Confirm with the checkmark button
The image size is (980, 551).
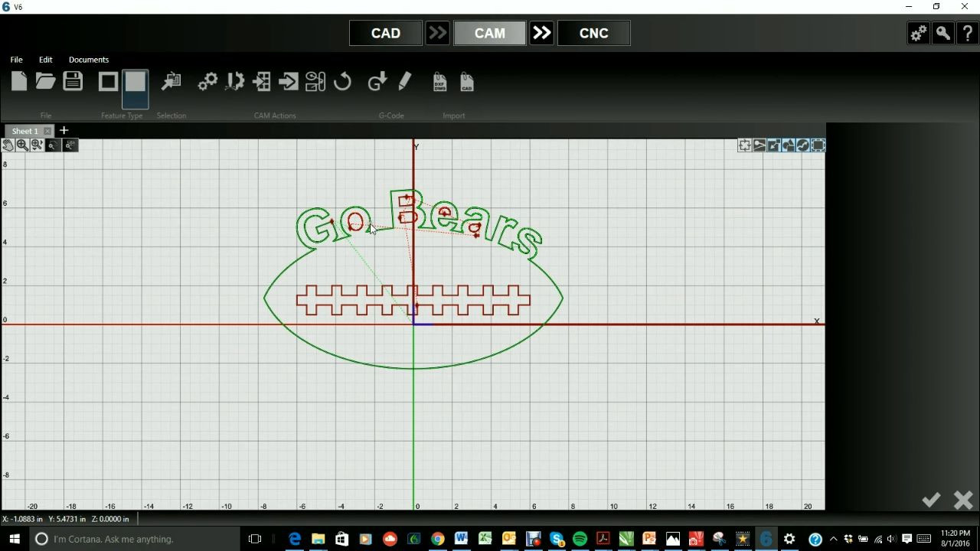click(931, 500)
